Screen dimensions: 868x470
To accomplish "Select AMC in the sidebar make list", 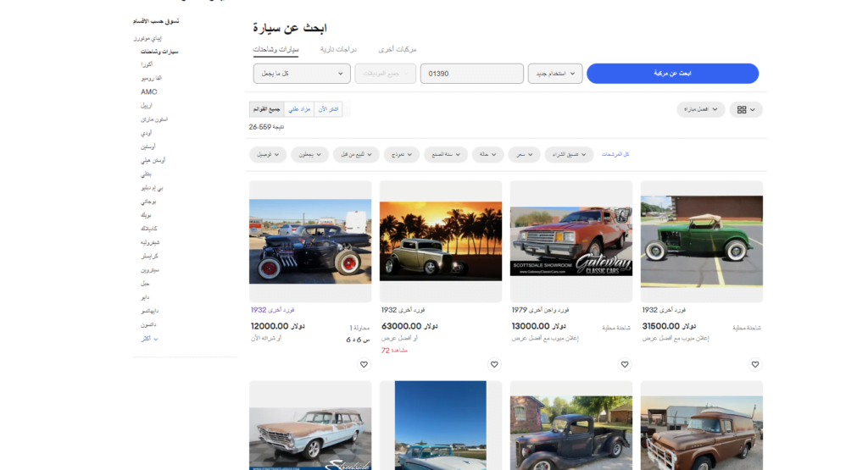I will pyautogui.click(x=148, y=91).
